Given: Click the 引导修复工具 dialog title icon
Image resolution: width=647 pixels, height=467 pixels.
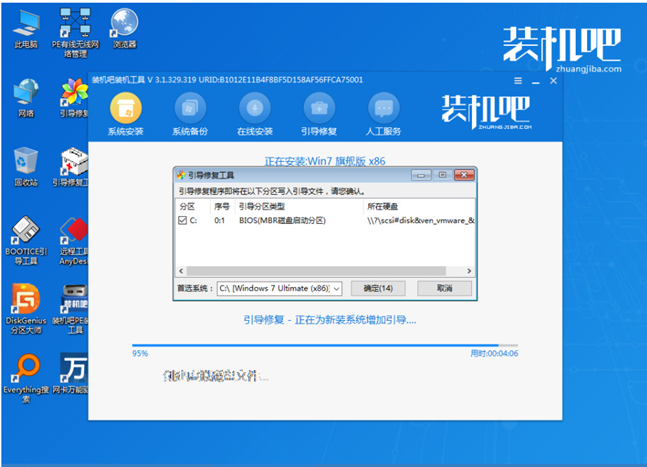Looking at the screenshot, I should (181, 175).
